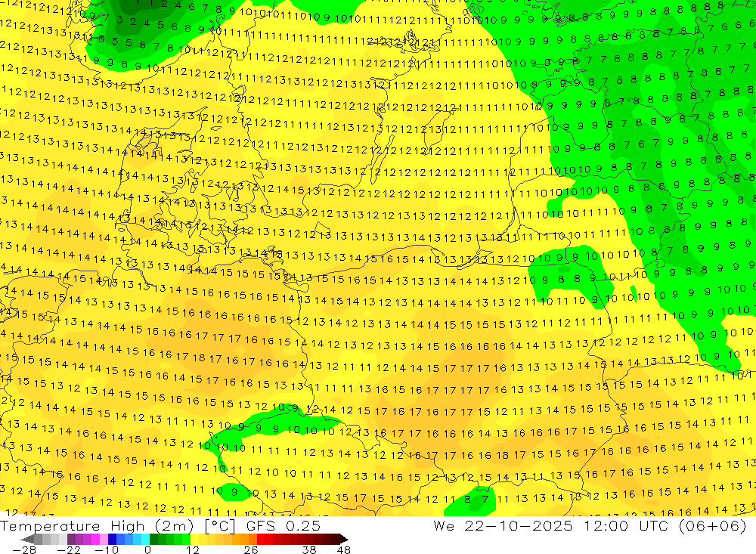Click the dark blue legend swatch
Viewport: 756px width, 554px height.
pyautogui.click(x=113, y=539)
